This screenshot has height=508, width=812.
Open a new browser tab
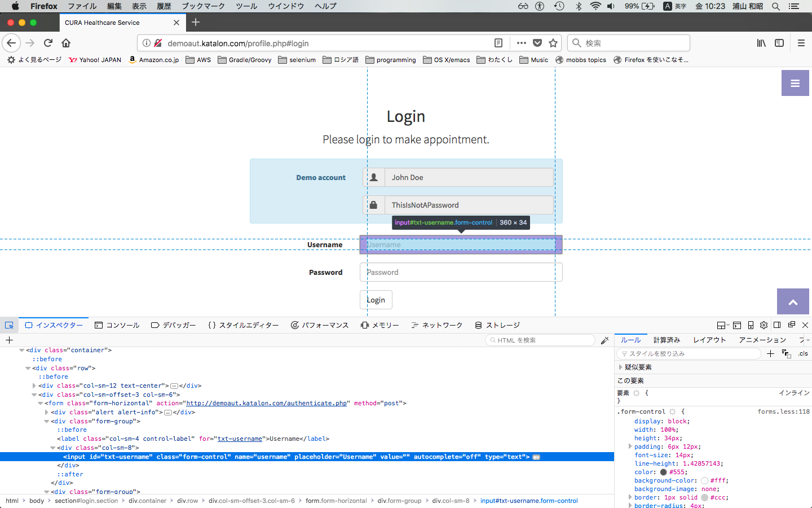pos(196,22)
